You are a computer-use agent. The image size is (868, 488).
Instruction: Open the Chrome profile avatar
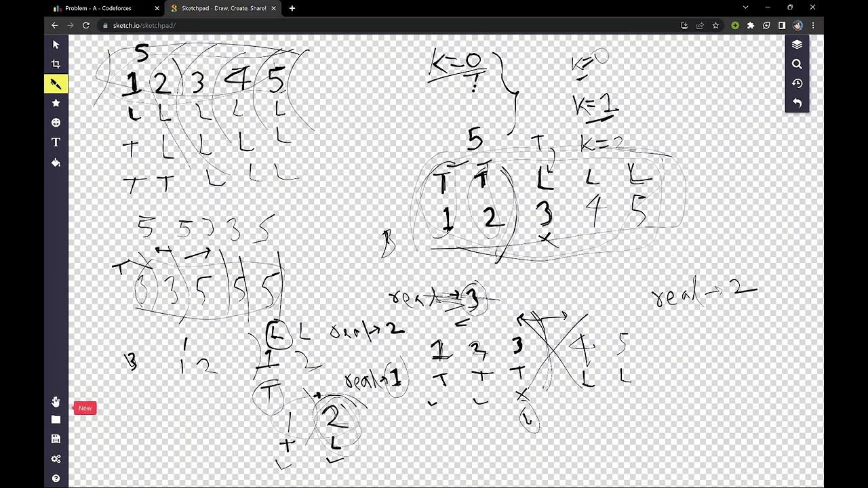click(x=797, y=26)
